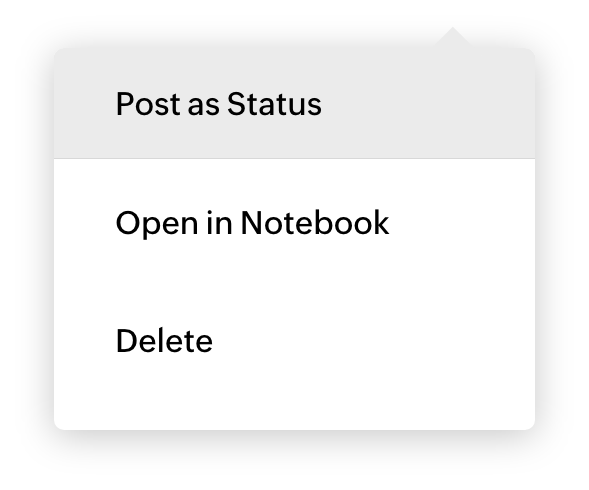Viewport: 589px width, 490px height.
Task: Post the note as a status
Action: click(294, 104)
